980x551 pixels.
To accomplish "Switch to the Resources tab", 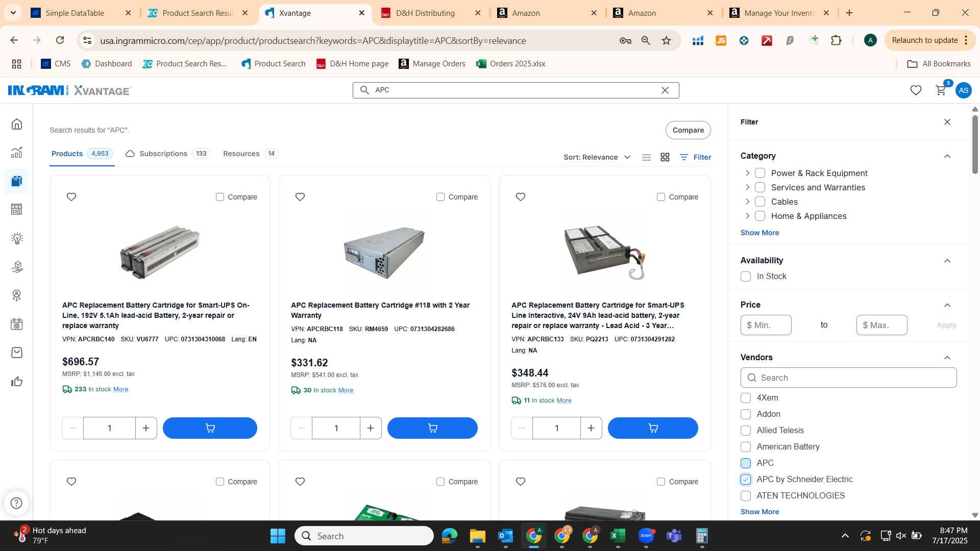I will (x=251, y=154).
